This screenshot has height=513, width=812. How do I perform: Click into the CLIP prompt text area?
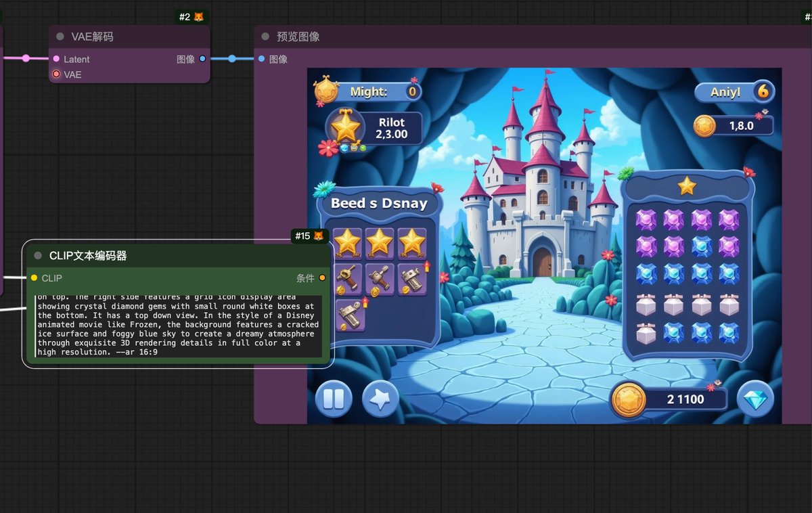click(178, 326)
